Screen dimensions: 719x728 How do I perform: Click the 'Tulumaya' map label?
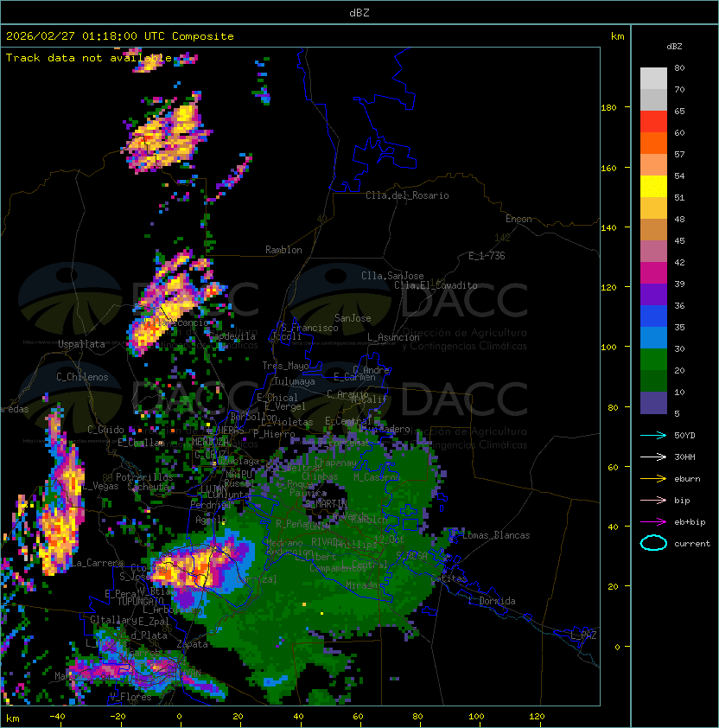point(295,381)
